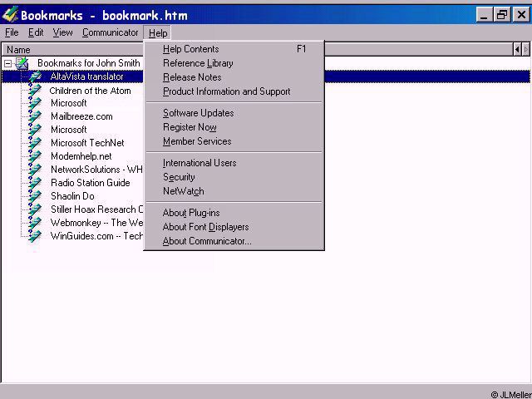Open NetWatch from Help menu
The image size is (532, 399).
[234, 191]
